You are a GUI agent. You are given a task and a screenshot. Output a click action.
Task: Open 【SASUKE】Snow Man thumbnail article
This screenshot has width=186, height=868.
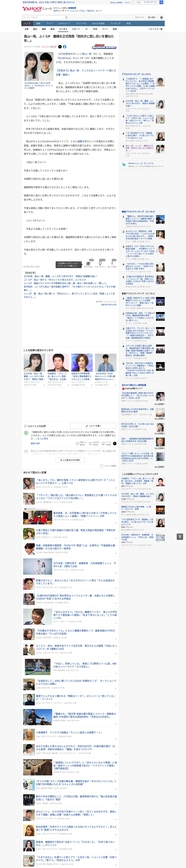tap(106, 363)
